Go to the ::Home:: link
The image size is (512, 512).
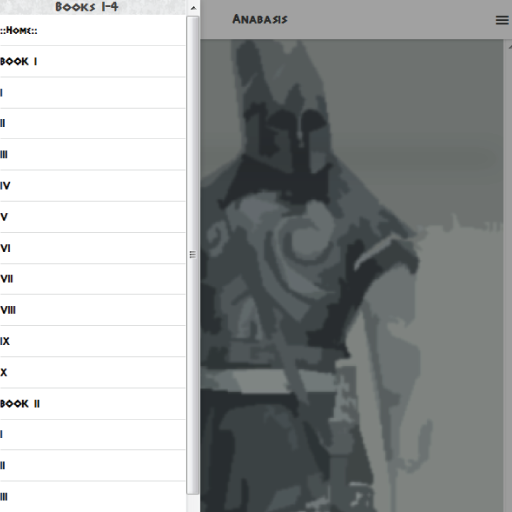(92, 30)
